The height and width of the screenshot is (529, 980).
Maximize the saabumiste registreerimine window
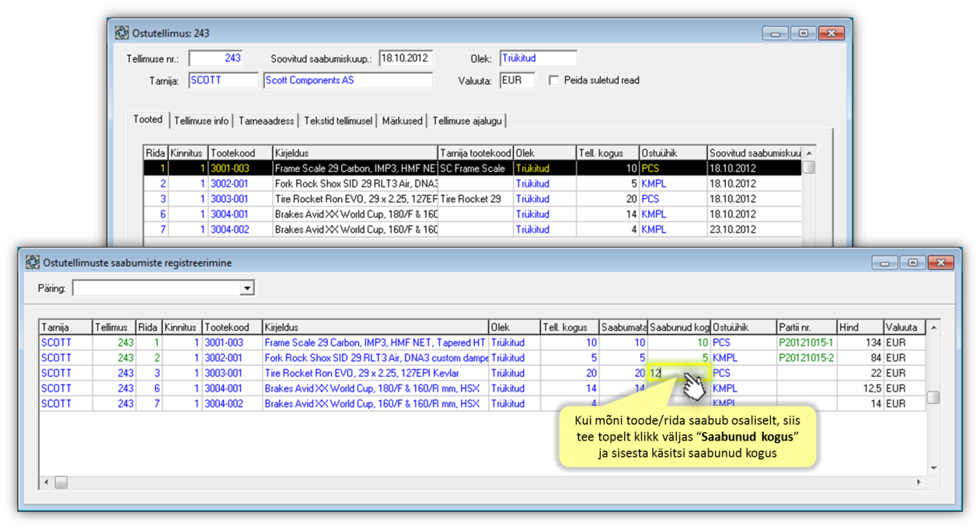[x=913, y=263]
